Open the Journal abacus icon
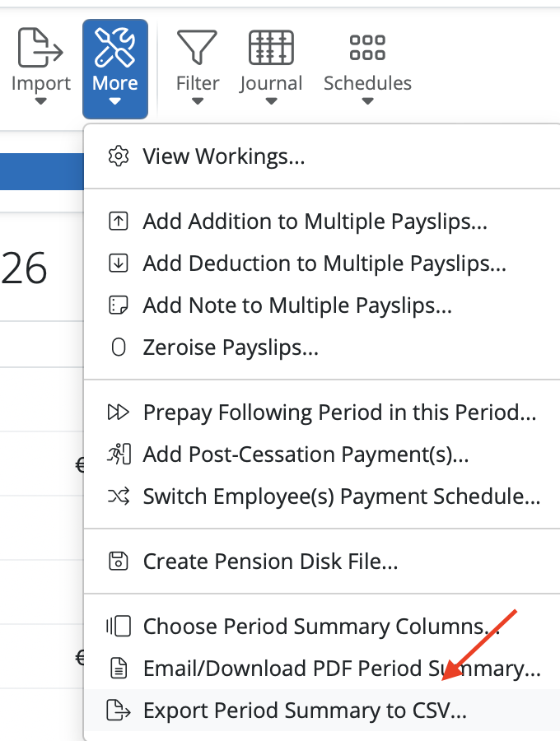The image size is (560, 741). [271, 47]
